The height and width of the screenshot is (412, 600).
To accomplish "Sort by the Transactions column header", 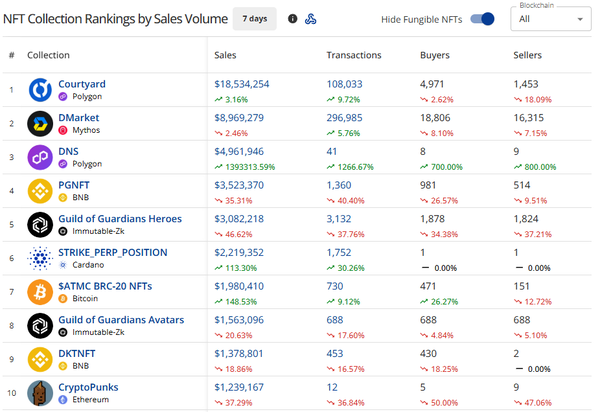I will (x=354, y=55).
